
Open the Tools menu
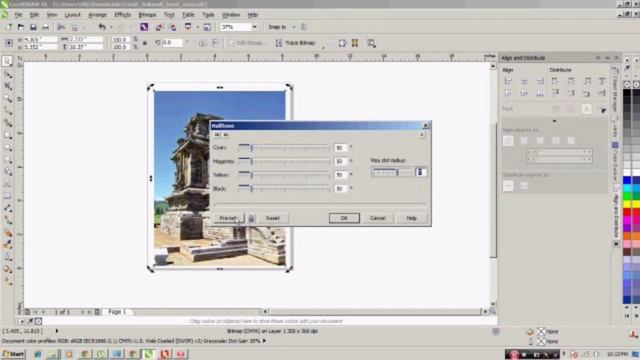(208, 15)
